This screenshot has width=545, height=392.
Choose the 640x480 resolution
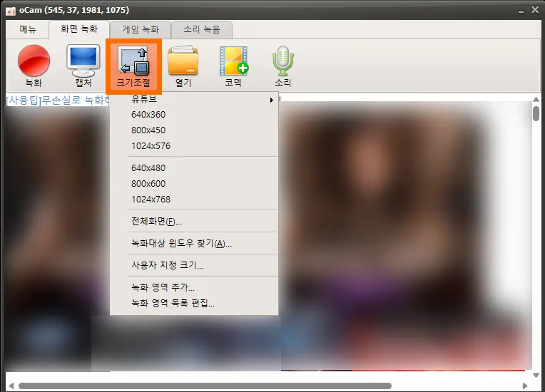(194, 168)
